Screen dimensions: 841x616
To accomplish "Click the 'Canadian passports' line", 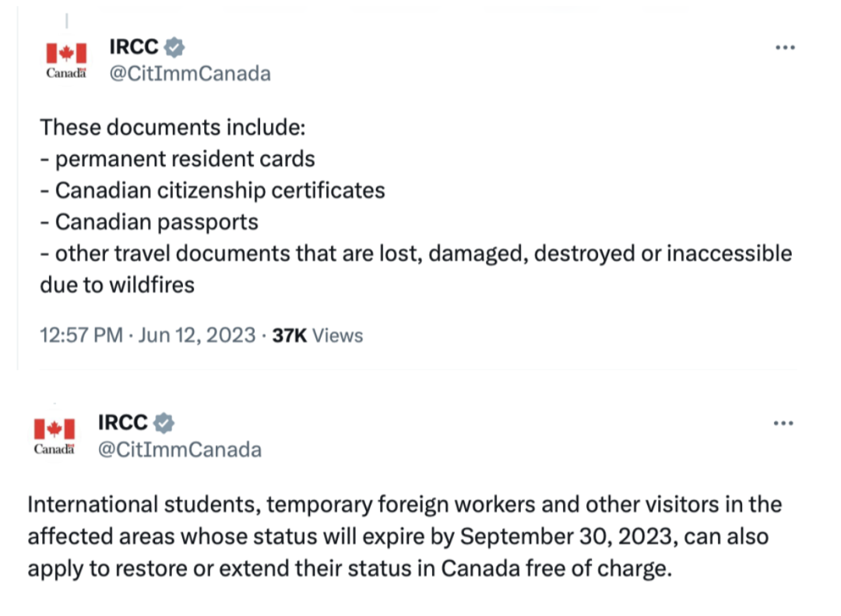I will [x=157, y=222].
